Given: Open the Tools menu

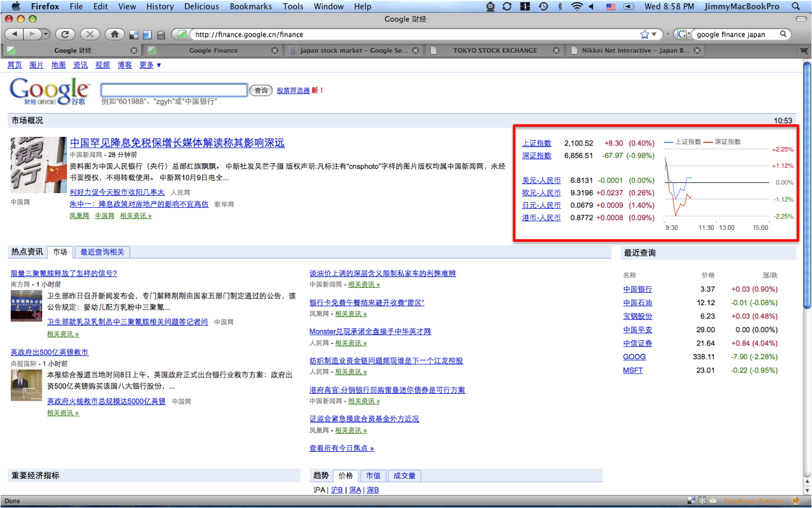Looking at the screenshot, I should 293,6.
